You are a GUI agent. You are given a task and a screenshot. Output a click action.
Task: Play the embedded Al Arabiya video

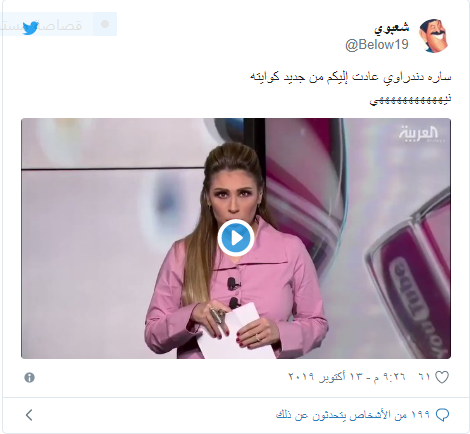point(236,238)
